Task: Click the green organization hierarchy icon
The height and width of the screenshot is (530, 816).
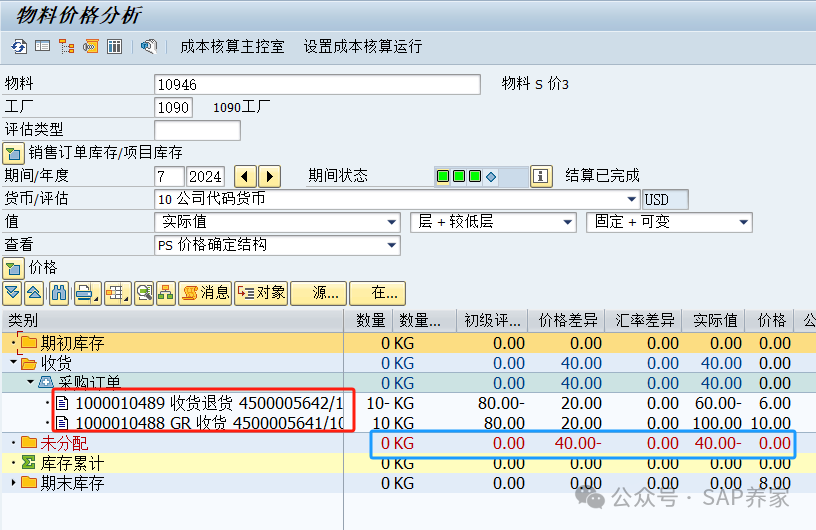Action: [x=166, y=293]
